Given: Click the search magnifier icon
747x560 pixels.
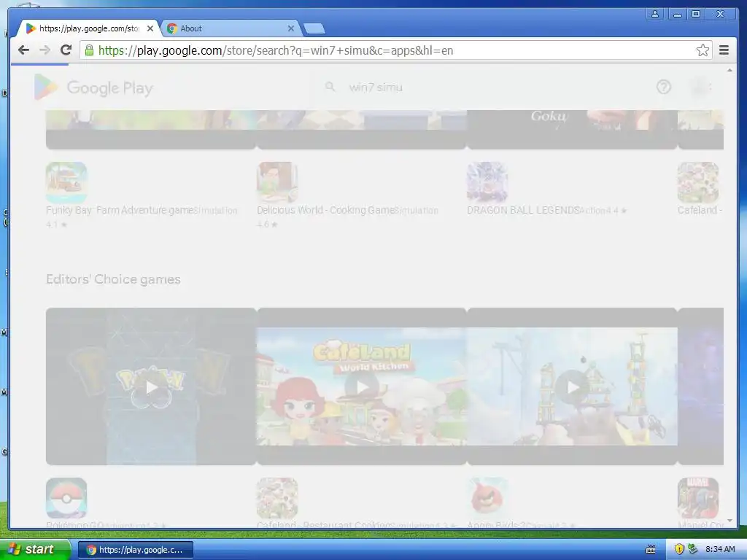Looking at the screenshot, I should pyautogui.click(x=330, y=87).
